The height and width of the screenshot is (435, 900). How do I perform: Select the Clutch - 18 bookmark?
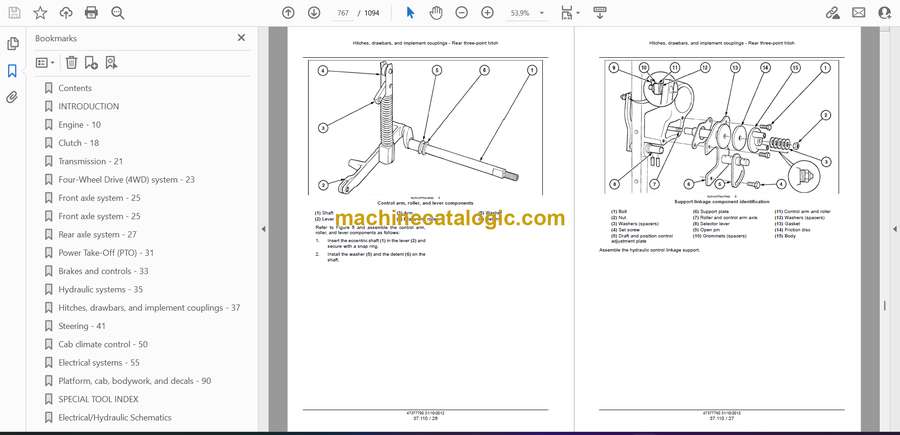point(79,143)
